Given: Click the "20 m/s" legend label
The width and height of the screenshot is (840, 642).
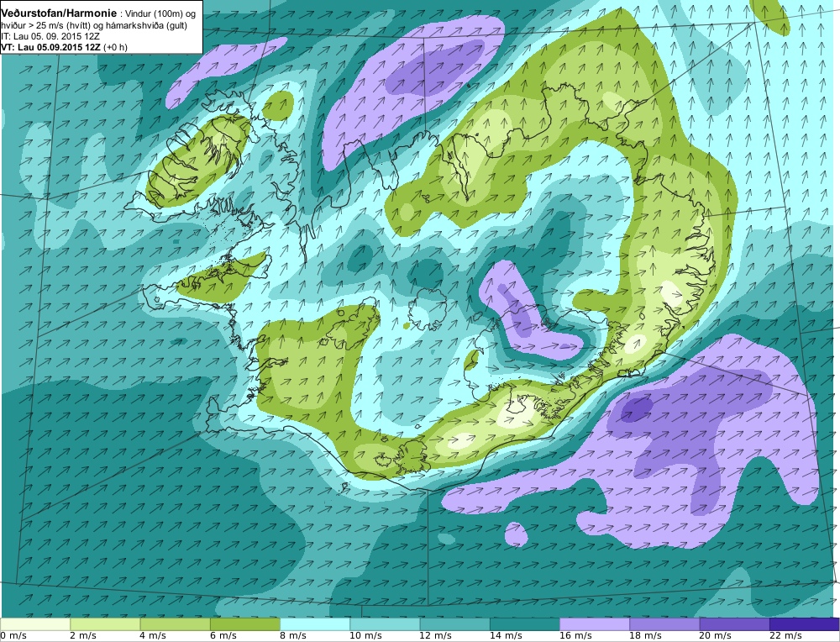Looking at the screenshot, I should click(x=715, y=636).
